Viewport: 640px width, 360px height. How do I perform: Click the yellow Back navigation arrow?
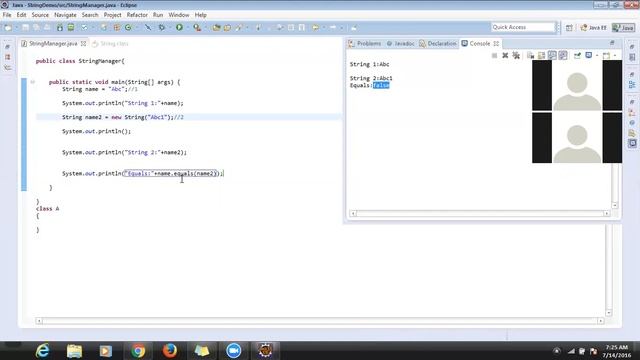(316, 27)
